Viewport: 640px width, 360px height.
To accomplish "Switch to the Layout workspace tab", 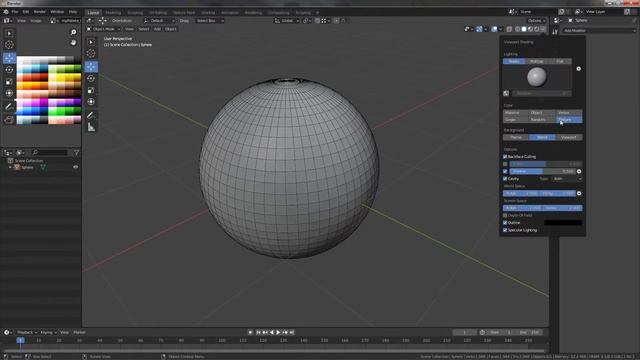I will tap(93, 13).
